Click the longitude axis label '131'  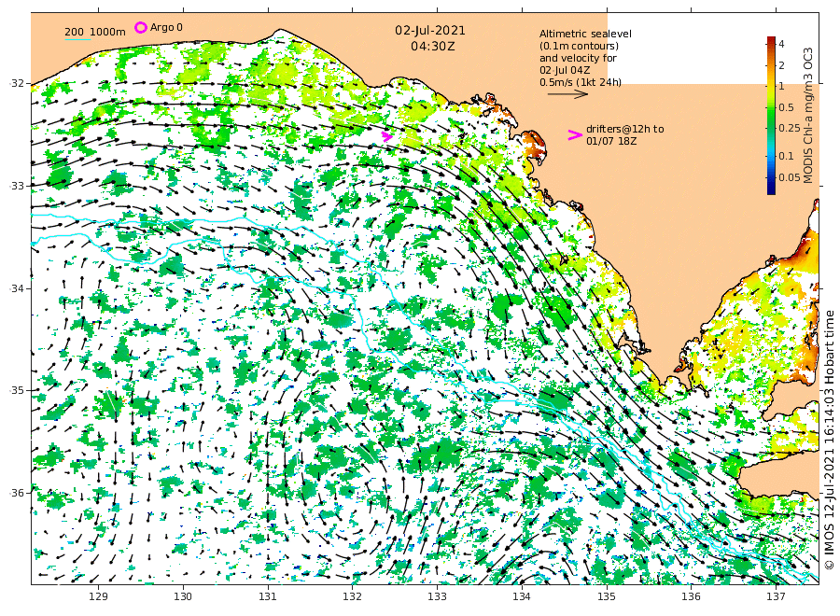click(268, 596)
